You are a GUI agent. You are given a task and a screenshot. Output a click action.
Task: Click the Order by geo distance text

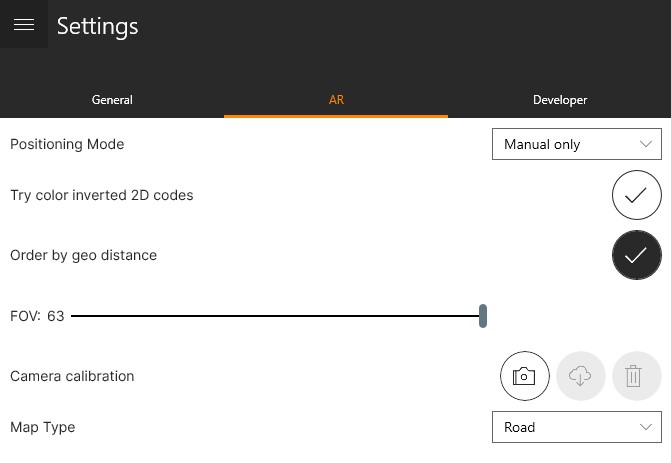tap(83, 255)
